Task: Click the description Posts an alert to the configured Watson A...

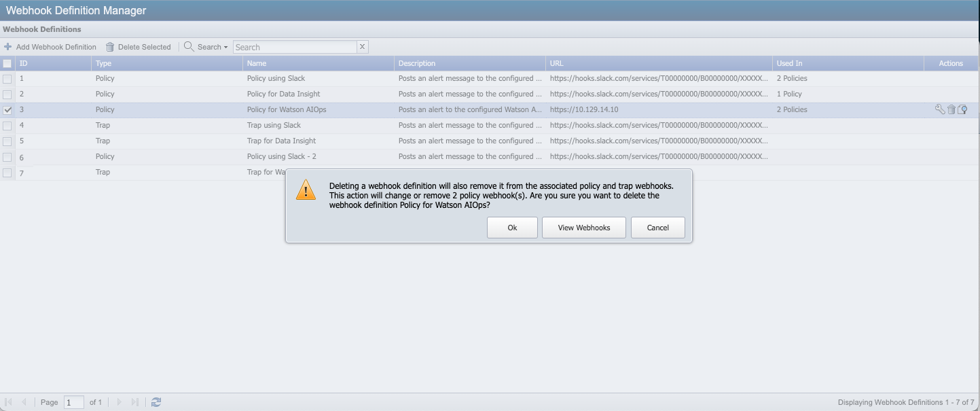Action: click(470, 109)
